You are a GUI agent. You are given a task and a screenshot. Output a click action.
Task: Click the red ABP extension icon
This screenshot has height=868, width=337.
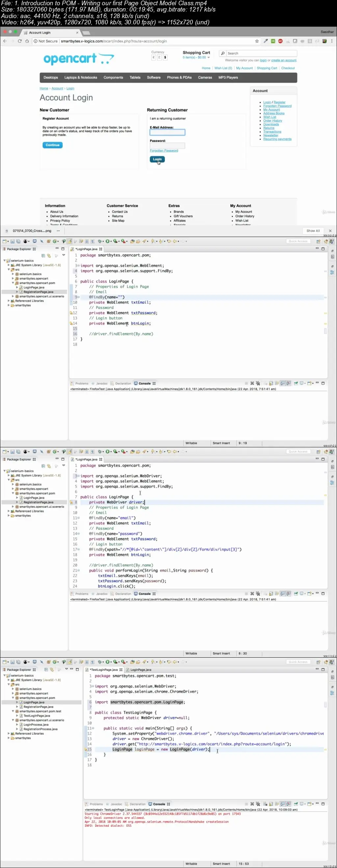(x=280, y=41)
